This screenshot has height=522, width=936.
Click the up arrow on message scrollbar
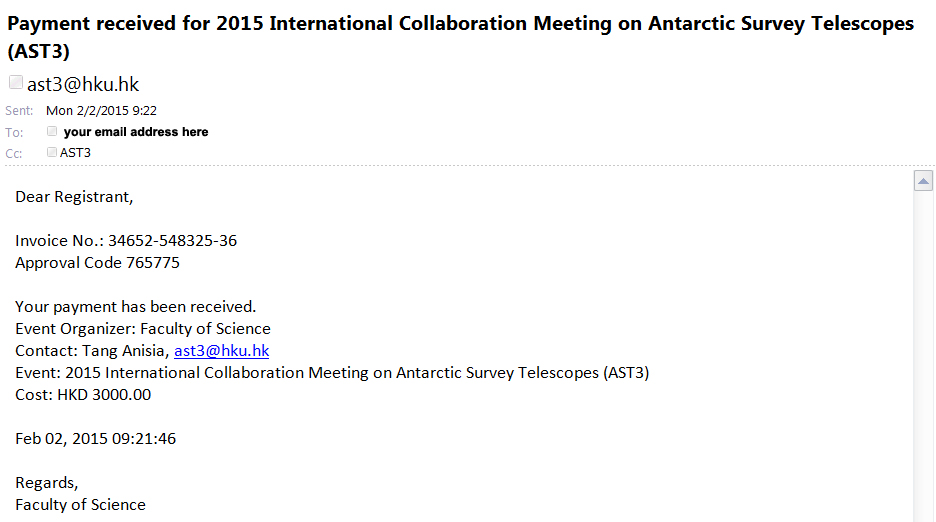click(923, 180)
